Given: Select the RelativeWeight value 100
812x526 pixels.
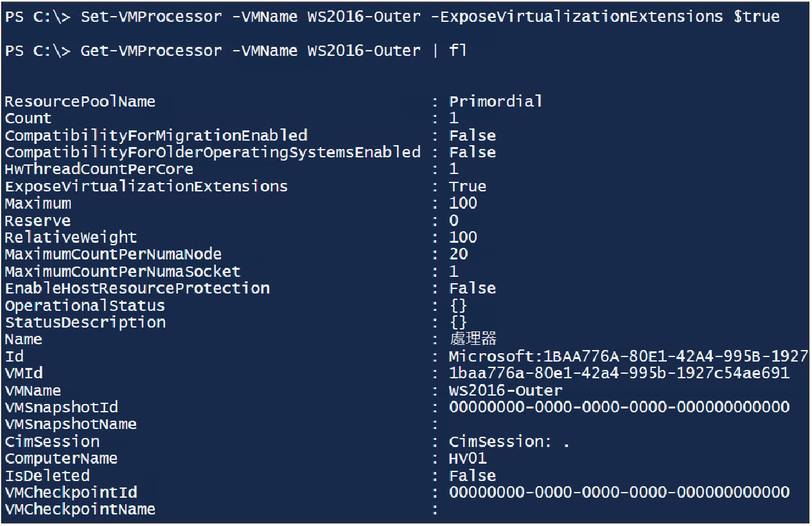Looking at the screenshot, I should [463, 237].
